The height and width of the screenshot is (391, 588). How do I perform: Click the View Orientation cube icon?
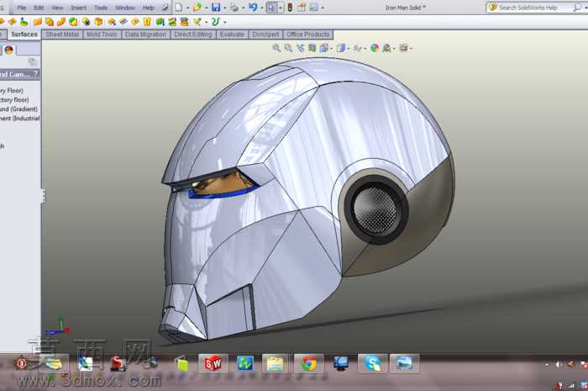tap(323, 48)
